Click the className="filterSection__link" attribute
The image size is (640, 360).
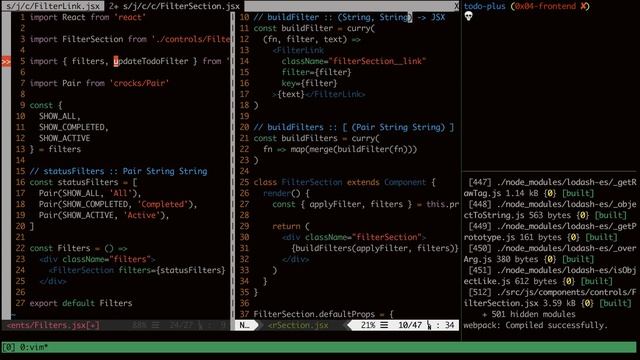(354, 62)
